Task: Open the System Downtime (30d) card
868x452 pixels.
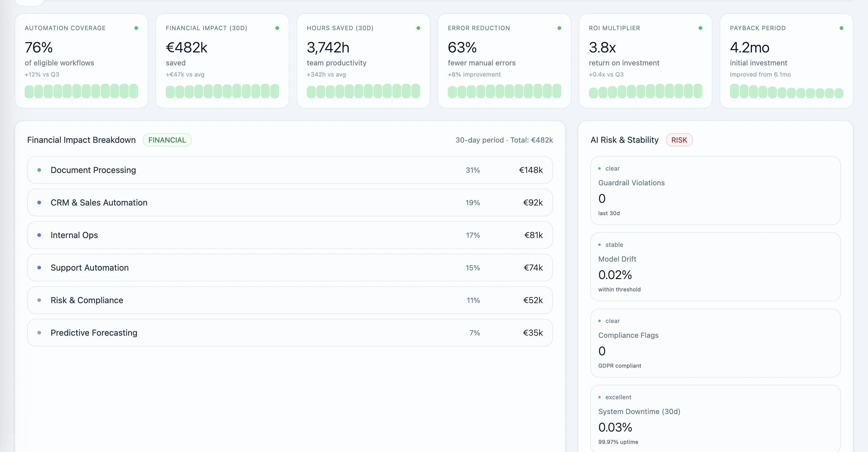Action: [x=715, y=419]
